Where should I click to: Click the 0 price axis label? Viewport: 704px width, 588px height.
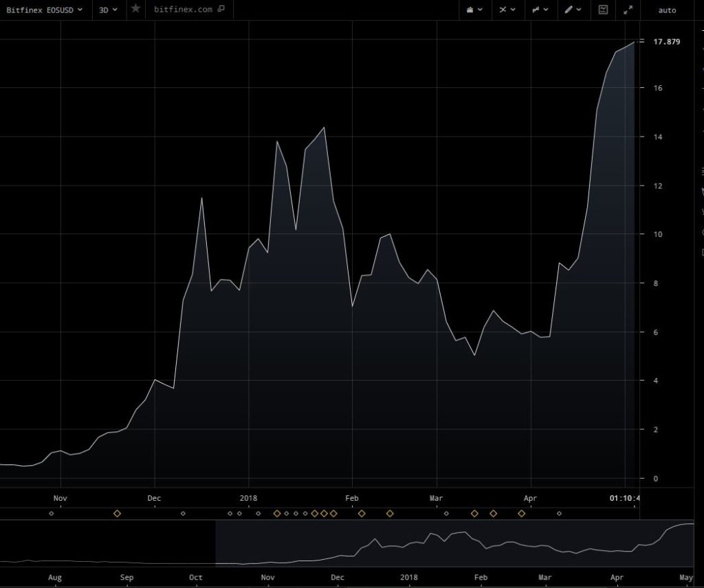656,479
